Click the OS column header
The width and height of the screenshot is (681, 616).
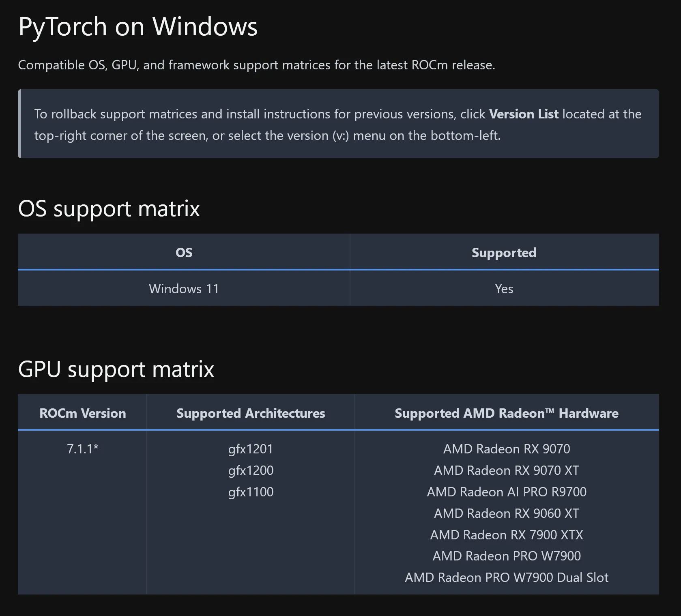click(184, 253)
